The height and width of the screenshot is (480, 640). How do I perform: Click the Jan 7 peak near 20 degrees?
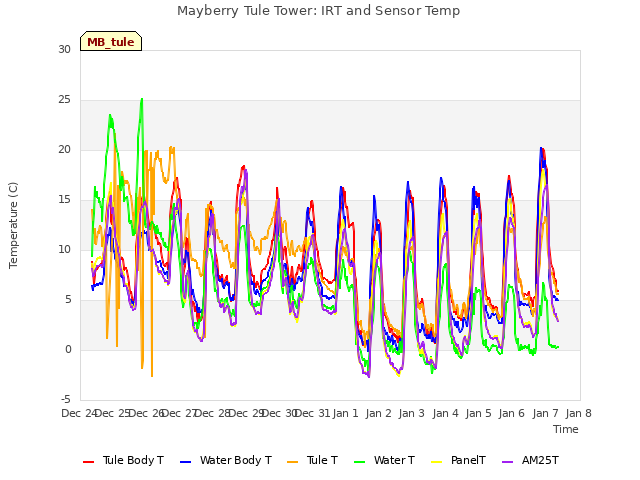coord(542,149)
